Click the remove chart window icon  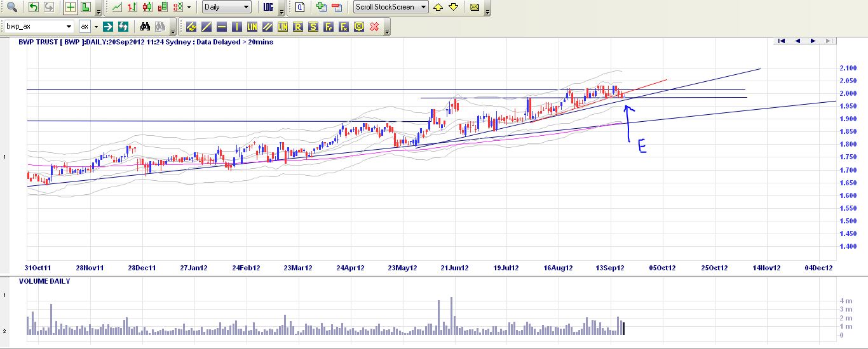click(x=337, y=8)
